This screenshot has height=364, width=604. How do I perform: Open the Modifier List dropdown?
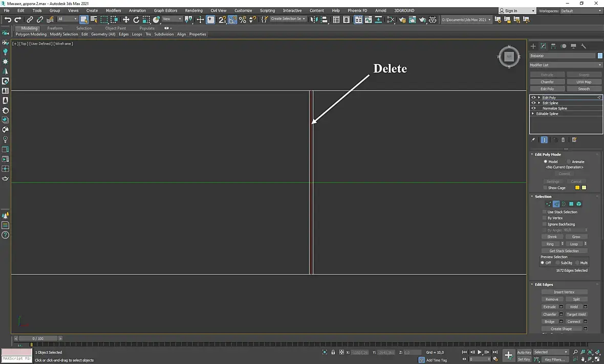point(566,65)
